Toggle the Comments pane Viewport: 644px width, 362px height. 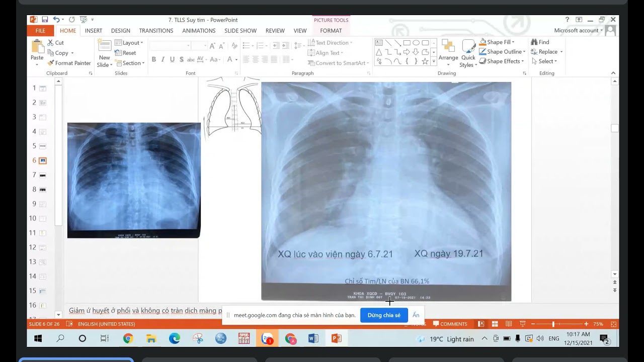coord(450,324)
